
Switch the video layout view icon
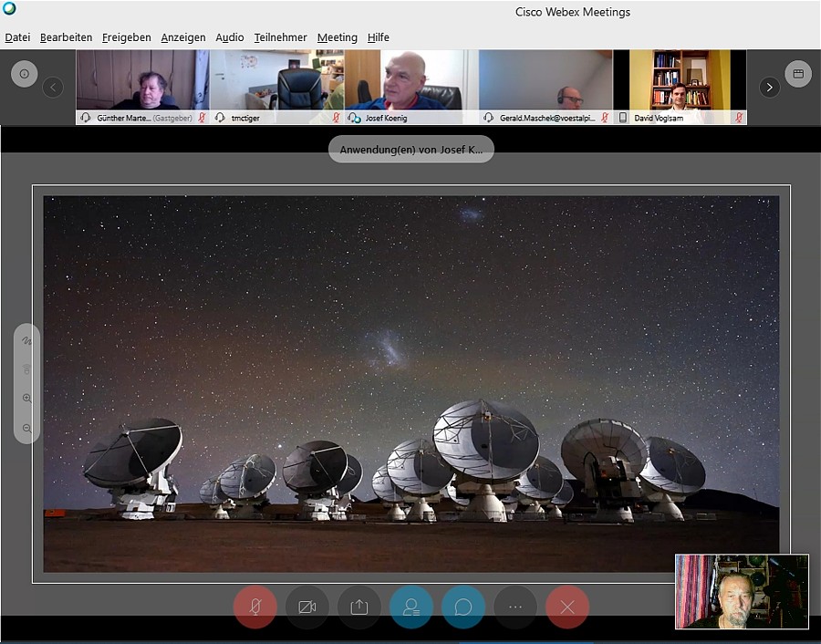797,74
